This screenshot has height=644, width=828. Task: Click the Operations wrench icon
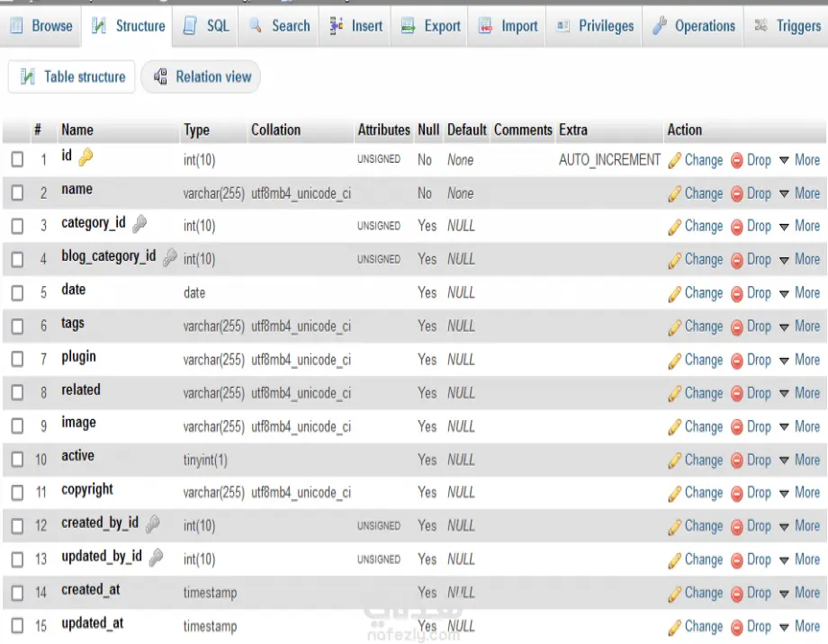[659, 25]
